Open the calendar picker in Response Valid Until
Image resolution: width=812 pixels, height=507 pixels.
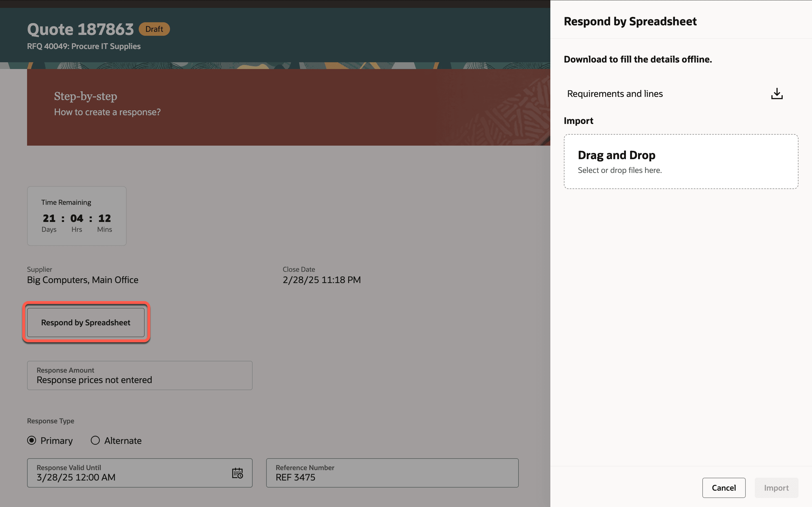[x=237, y=473]
